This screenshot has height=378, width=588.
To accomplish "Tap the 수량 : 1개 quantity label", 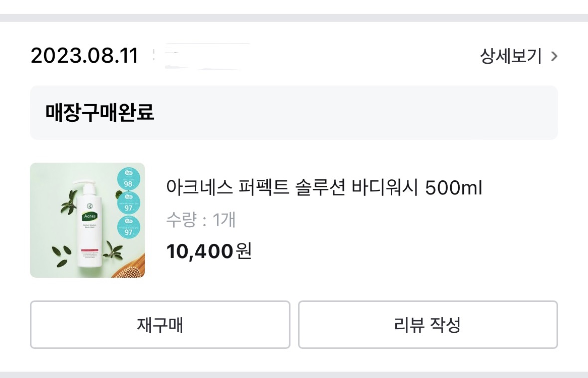I will 200,220.
